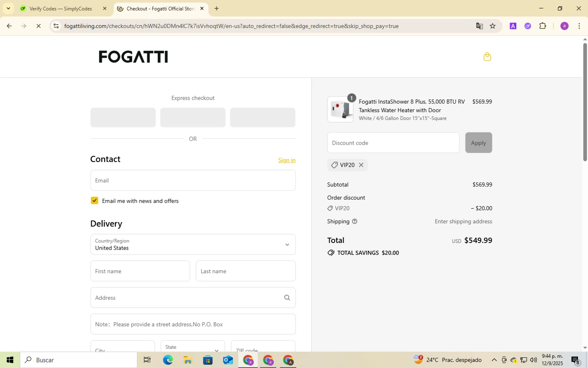The height and width of the screenshot is (368, 588).
Task: Open the Windows Start menu
Action: coord(10,360)
